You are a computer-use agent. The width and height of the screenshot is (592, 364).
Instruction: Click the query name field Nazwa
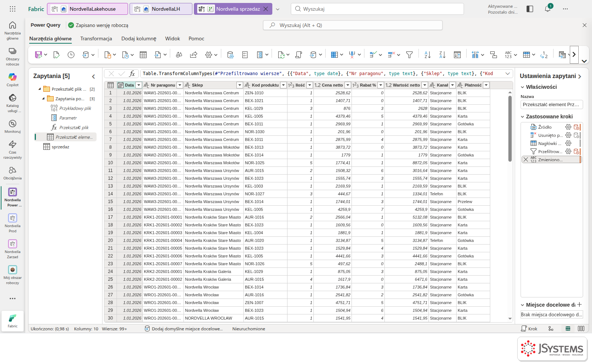551,105
